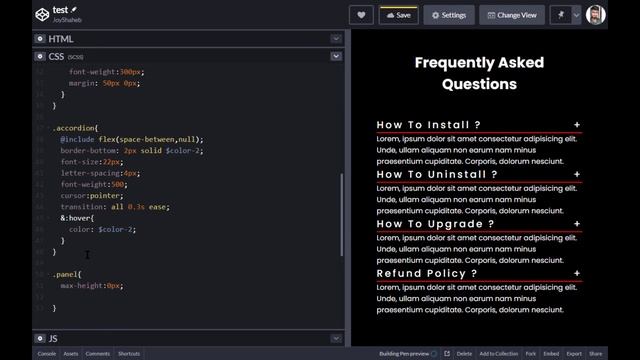Open preview in new window icon

[x=447, y=354]
